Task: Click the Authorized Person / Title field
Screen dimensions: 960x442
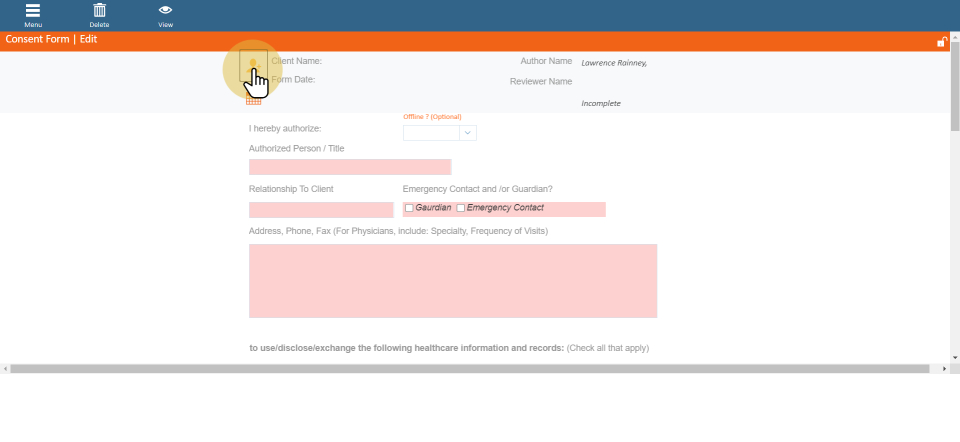Action: pos(350,167)
